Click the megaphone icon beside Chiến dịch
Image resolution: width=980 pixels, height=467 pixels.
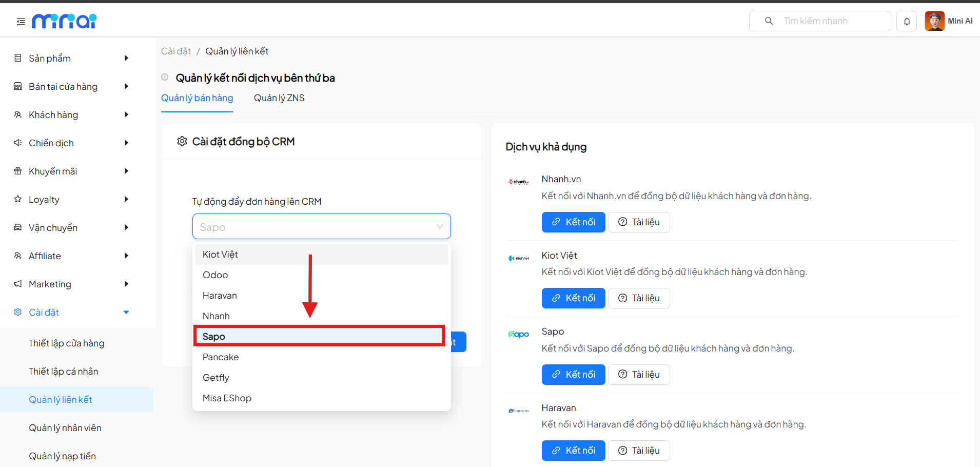point(17,143)
